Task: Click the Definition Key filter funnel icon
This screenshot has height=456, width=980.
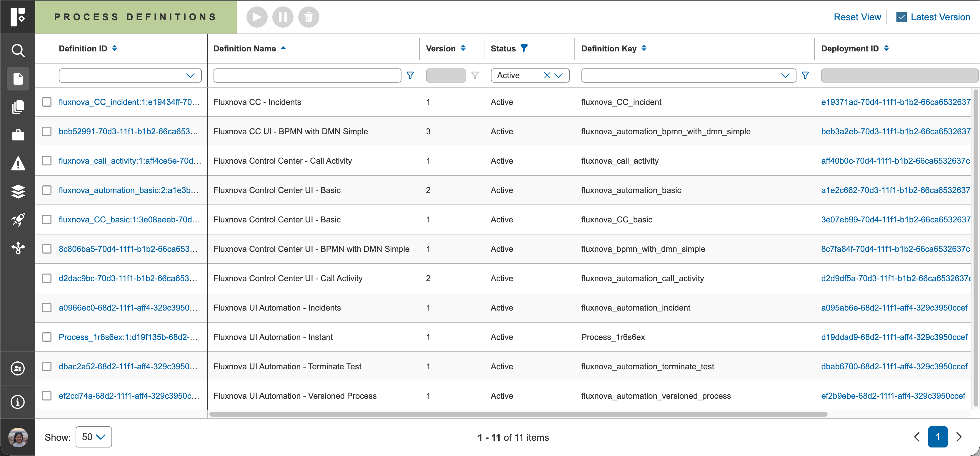Action: click(805, 75)
